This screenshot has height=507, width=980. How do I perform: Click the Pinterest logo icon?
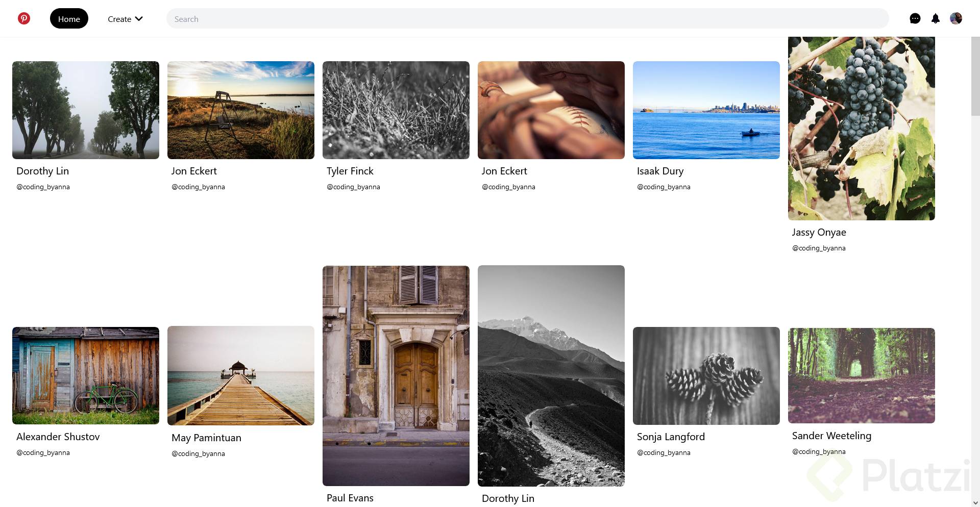24,19
